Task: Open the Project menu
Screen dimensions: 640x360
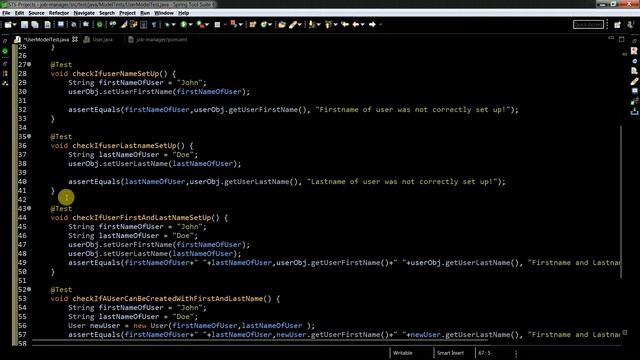Action: pyautogui.click(x=127, y=13)
